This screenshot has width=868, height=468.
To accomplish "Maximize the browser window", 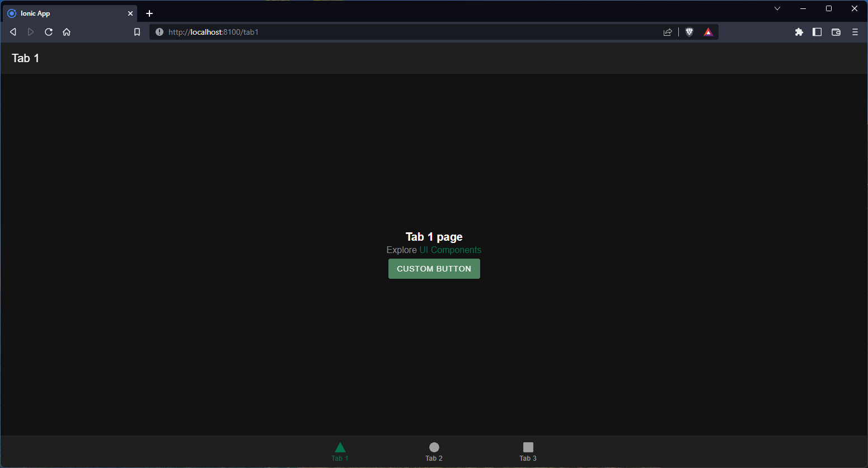I will pyautogui.click(x=829, y=8).
